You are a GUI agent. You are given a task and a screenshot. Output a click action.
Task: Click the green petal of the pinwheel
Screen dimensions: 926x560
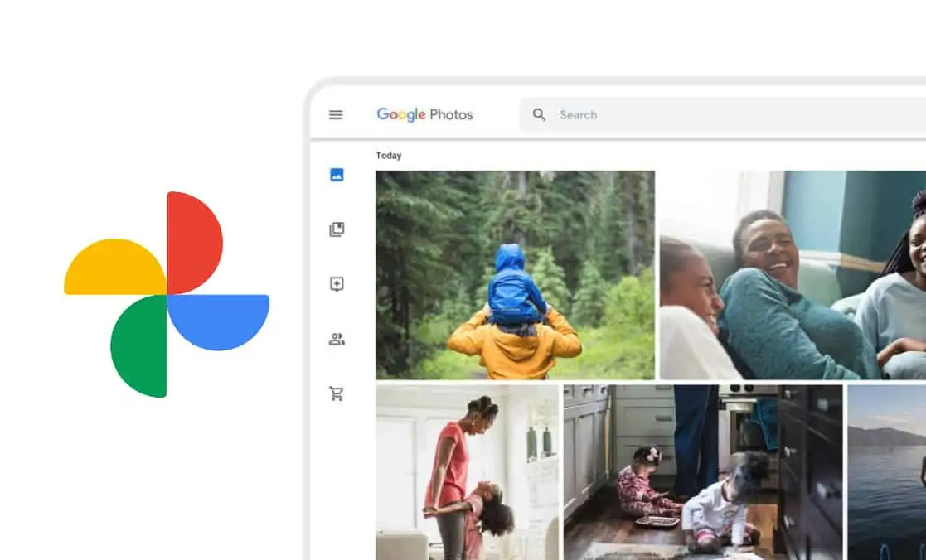point(141,345)
